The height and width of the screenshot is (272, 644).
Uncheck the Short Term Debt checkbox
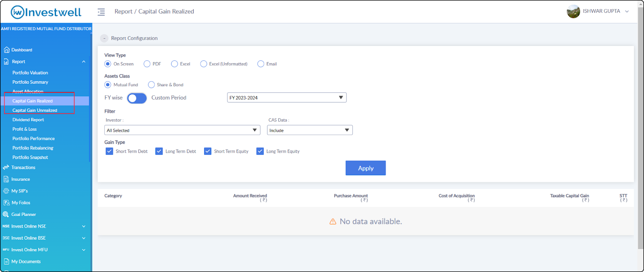(109, 151)
